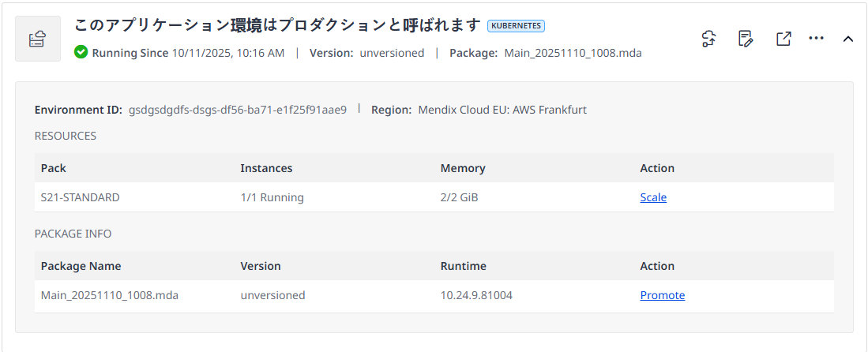The image size is (868, 352).
Task: Click the green running status checkmark
Action: [x=81, y=52]
